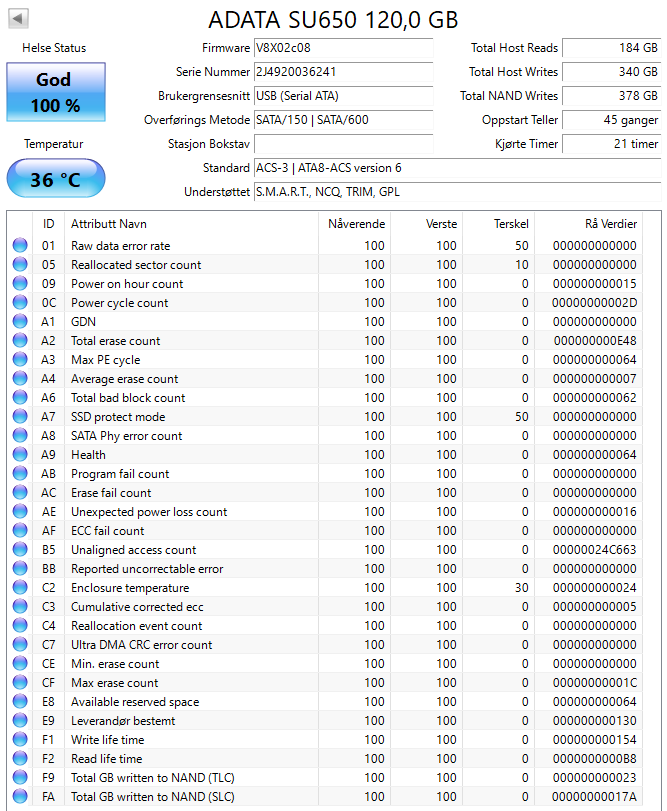This screenshot has width=667, height=811.
Task: Click the USB (Serial ATA) interface field
Action: (343, 96)
